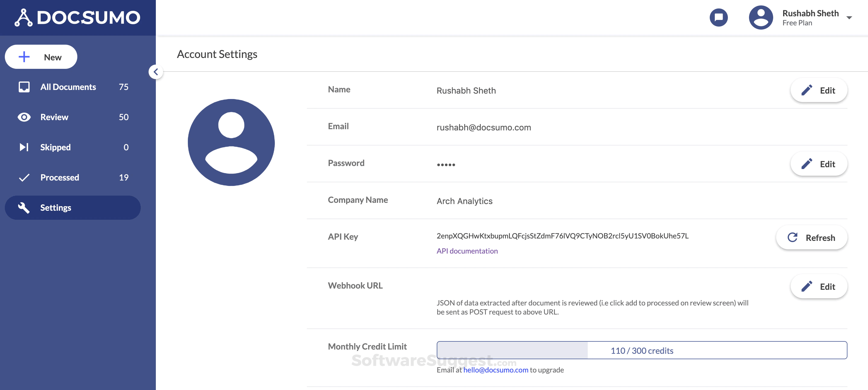Open the API documentation link
868x390 pixels.
coord(467,251)
